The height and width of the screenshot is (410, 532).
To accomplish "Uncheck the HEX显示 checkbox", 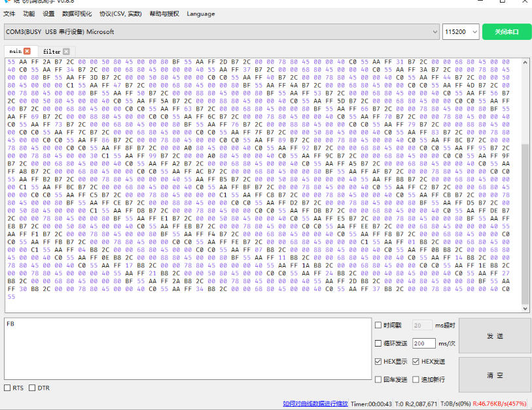I will click(x=378, y=362).
